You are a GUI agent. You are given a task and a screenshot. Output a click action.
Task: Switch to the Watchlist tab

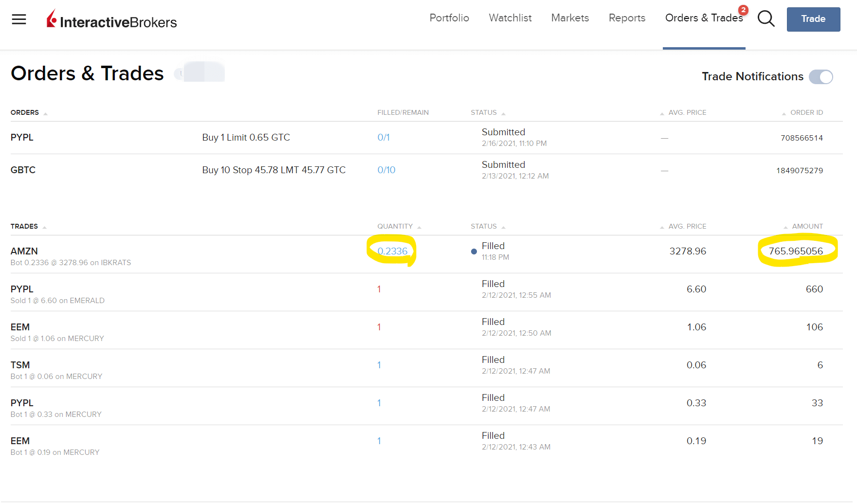(x=510, y=18)
